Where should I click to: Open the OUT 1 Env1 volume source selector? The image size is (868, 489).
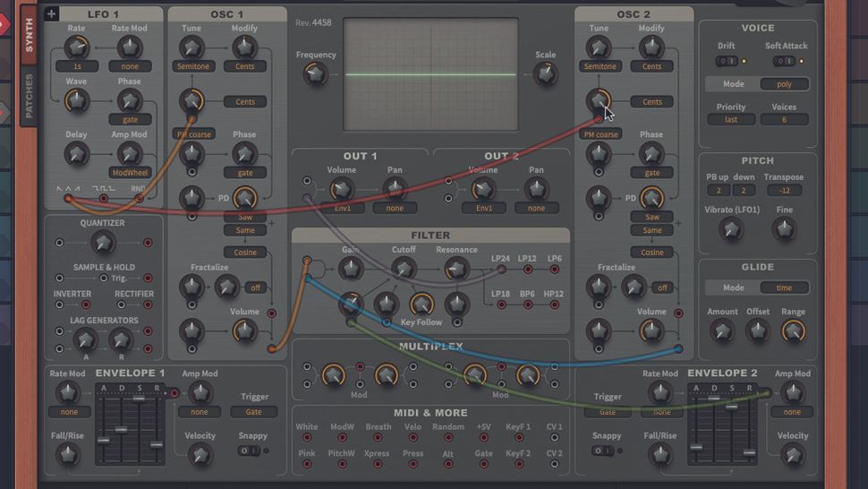(342, 208)
